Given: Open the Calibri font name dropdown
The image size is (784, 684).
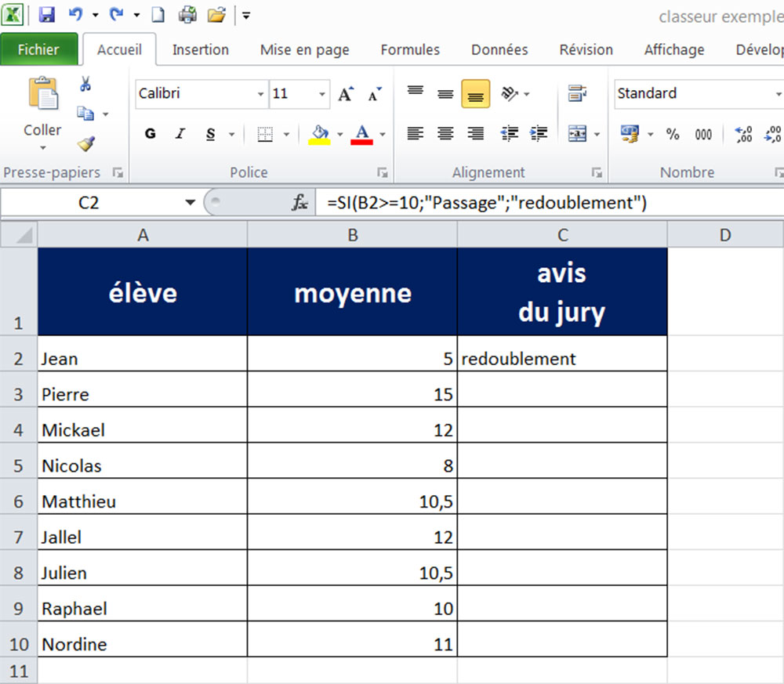Looking at the screenshot, I should (x=260, y=94).
